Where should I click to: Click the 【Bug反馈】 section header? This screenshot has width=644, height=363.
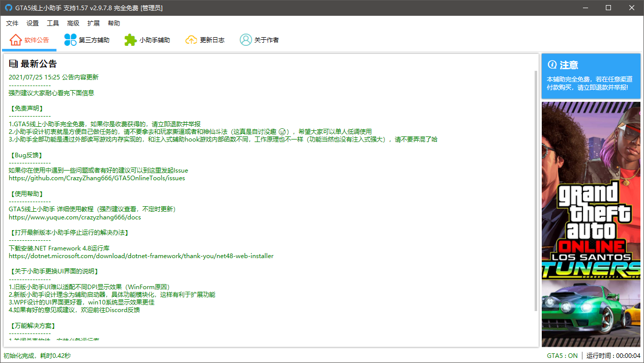[x=25, y=155]
